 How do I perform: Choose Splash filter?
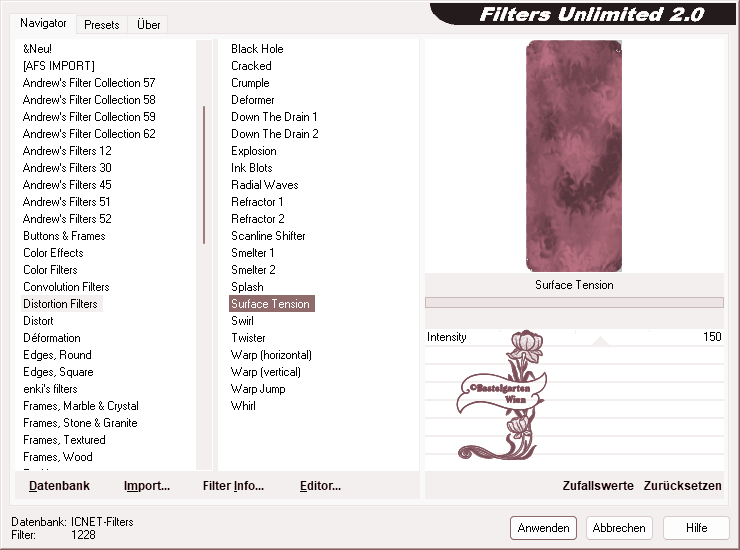coord(247,287)
